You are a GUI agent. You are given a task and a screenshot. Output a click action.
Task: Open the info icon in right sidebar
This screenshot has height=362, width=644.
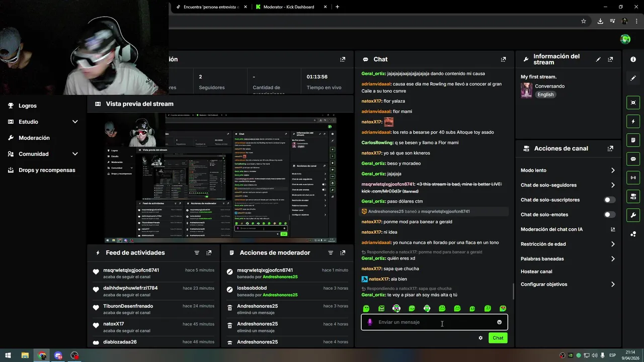click(633, 59)
